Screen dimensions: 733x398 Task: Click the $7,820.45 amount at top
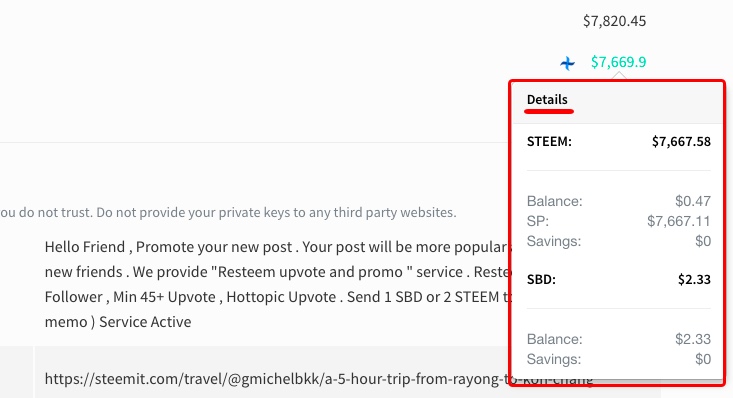coord(614,21)
